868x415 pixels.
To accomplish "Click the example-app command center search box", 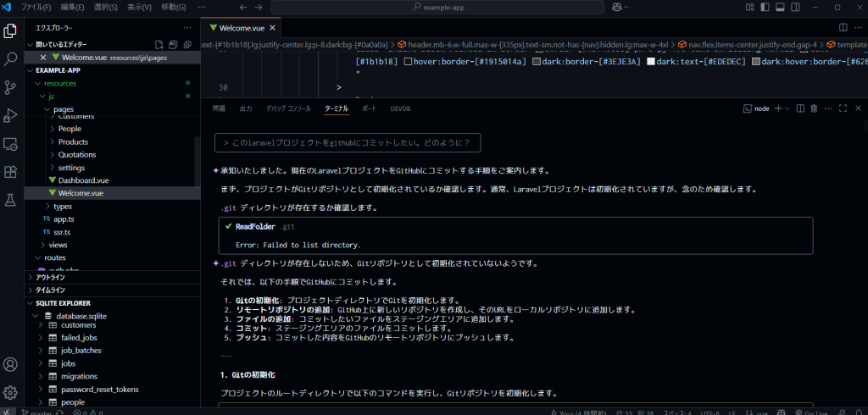I will [x=437, y=7].
